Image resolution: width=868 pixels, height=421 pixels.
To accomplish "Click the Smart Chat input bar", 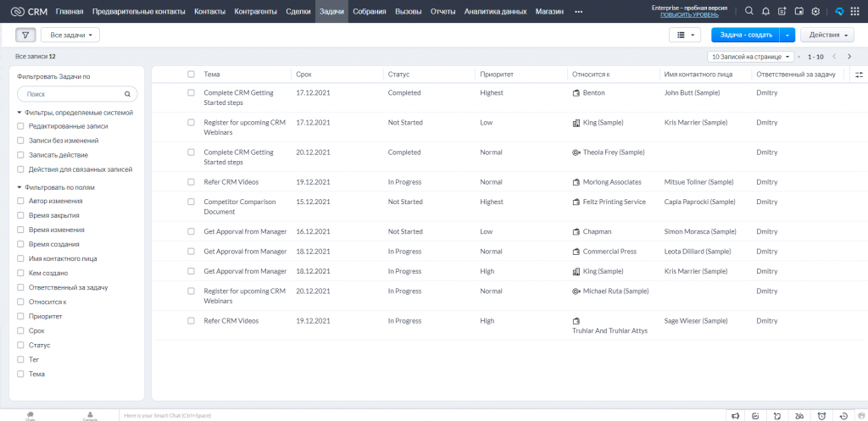I will pyautogui.click(x=422, y=415).
